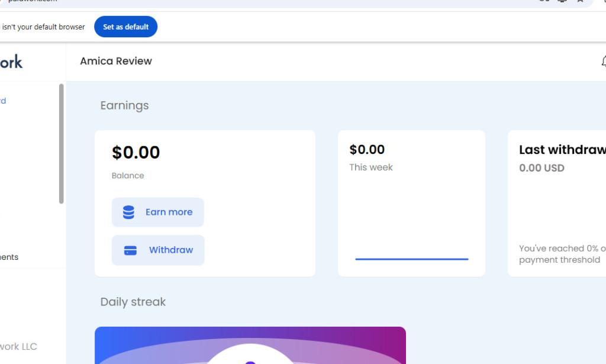The width and height of the screenshot is (606, 364).
Task: Click the media cast icon in browser toolbar
Action: pyautogui.click(x=562, y=1)
